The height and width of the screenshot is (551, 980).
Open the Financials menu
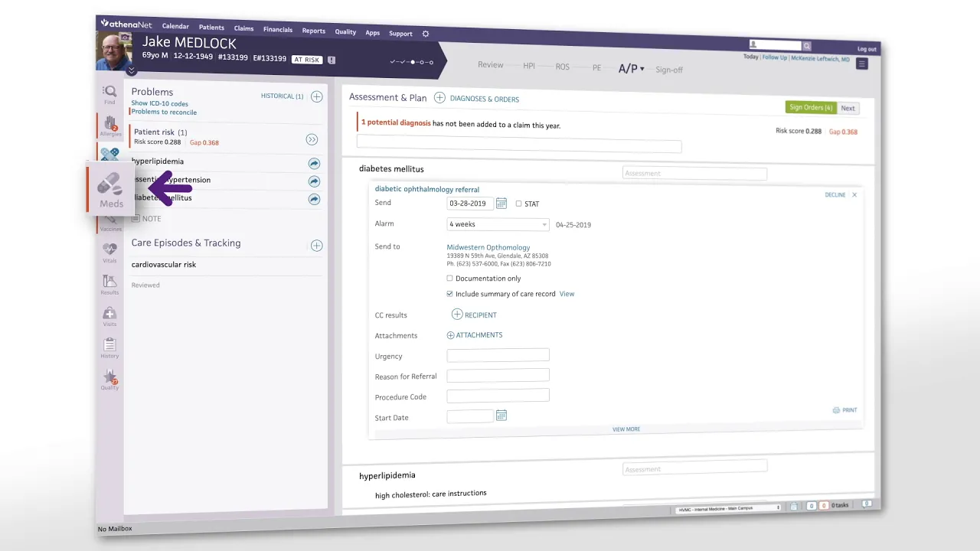point(278,30)
